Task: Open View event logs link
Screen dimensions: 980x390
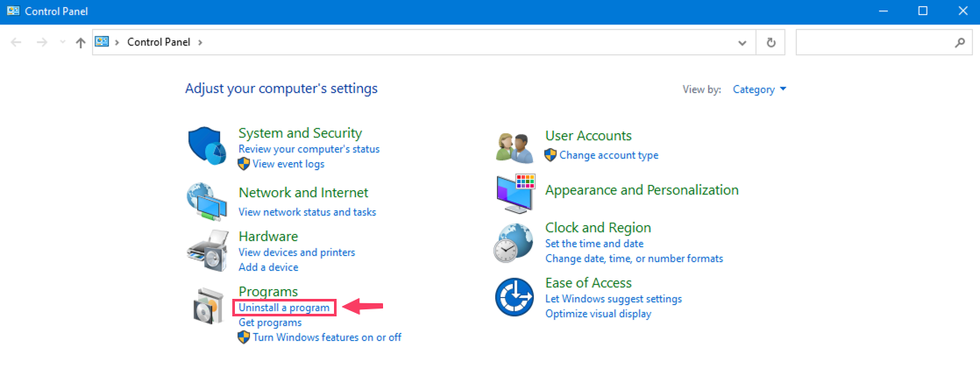Action: pos(288,164)
